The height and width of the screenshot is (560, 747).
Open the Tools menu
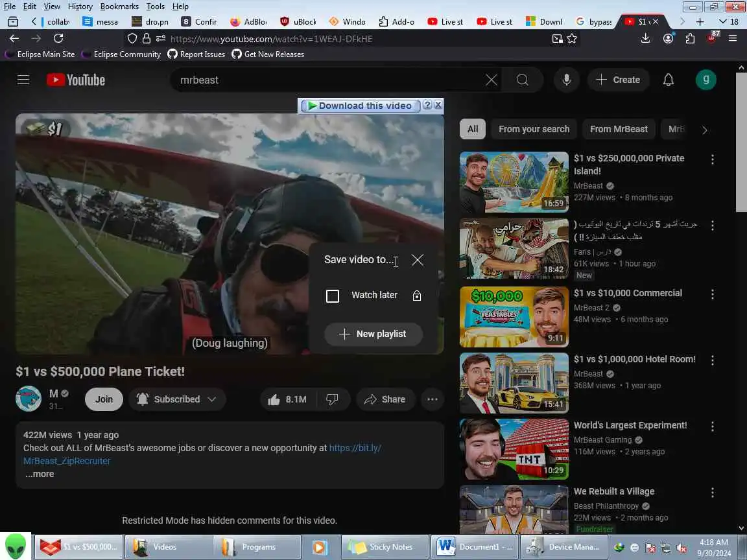click(156, 6)
